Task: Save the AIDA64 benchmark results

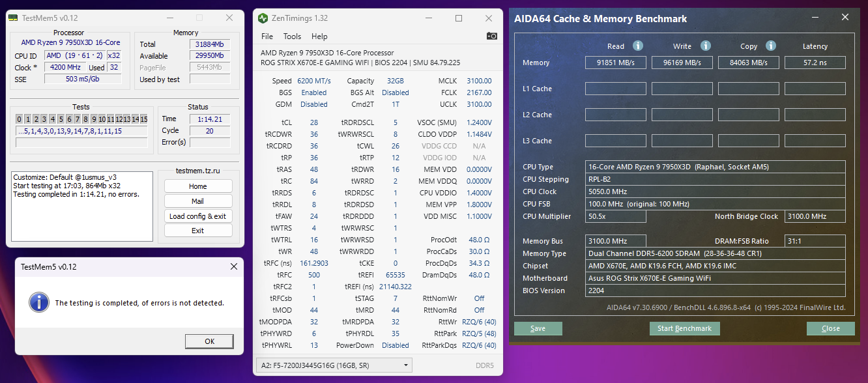Action: [538, 328]
